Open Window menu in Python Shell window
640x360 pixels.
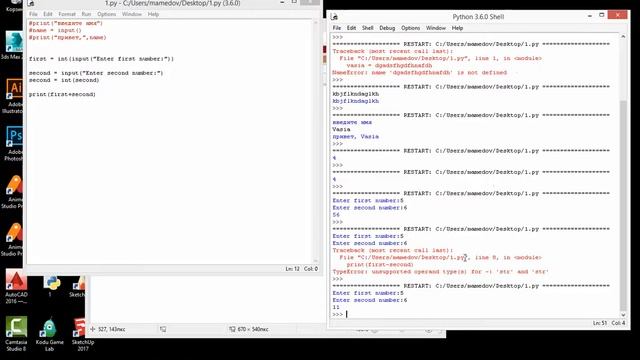point(436,28)
